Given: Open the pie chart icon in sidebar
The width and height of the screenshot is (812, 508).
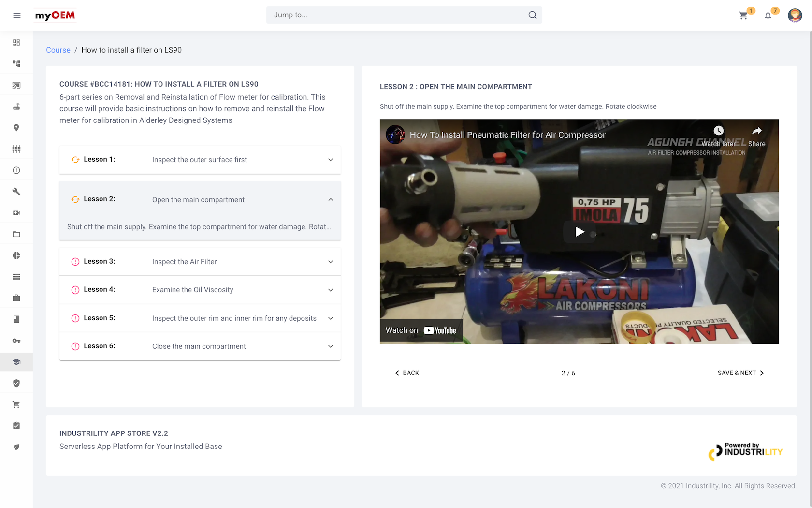Looking at the screenshot, I should [x=16, y=255].
